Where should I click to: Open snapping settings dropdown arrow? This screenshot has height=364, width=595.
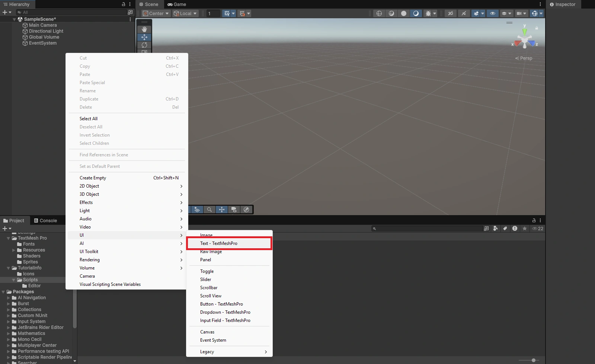tap(249, 13)
